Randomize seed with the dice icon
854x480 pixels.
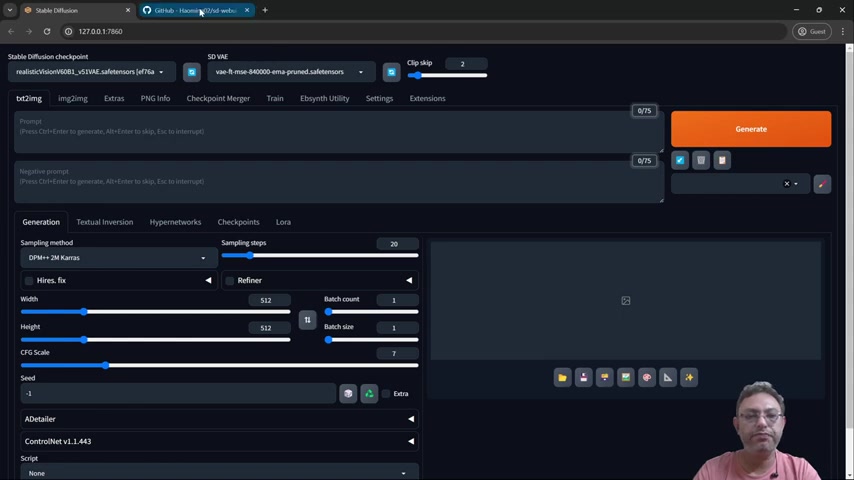click(348, 393)
